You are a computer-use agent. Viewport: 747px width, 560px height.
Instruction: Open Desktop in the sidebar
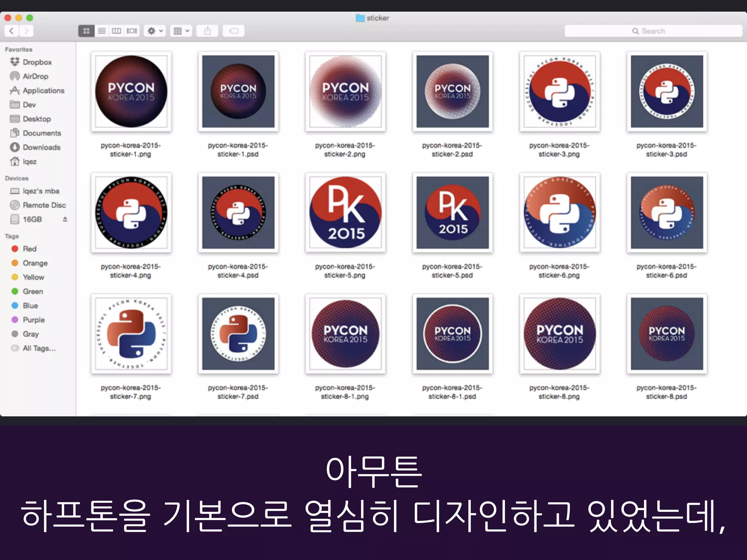coord(31,119)
